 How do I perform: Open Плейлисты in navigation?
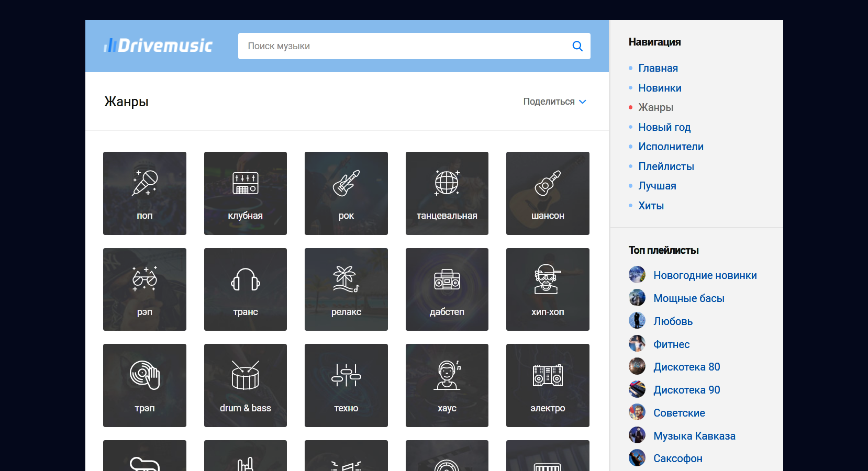pyautogui.click(x=666, y=166)
